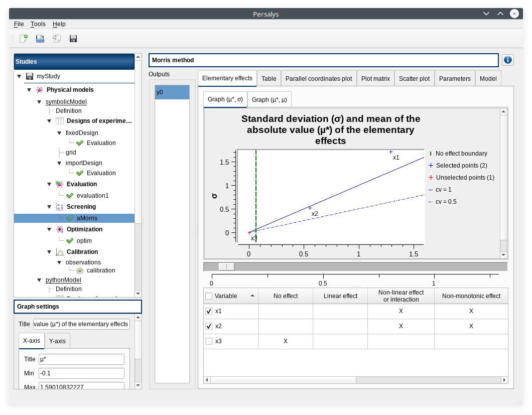Switch to Parallel coordinates plot tab
Viewport: 532px width, 415px height.
click(319, 79)
